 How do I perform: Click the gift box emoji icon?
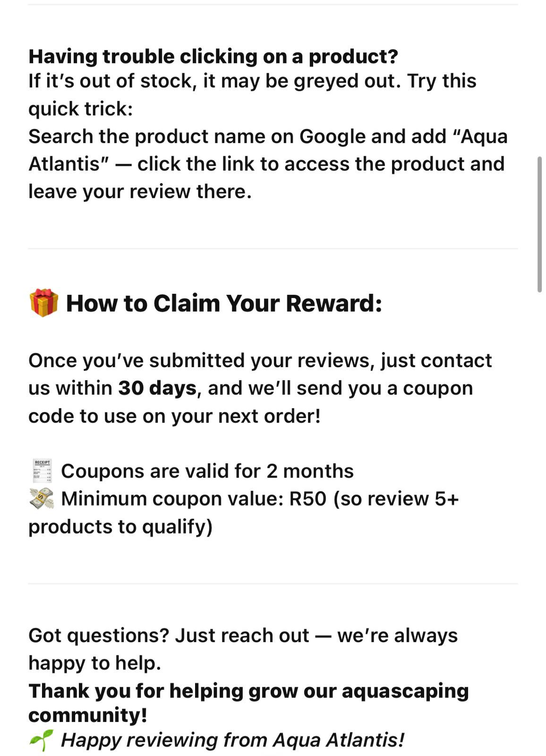pyautogui.click(x=44, y=303)
